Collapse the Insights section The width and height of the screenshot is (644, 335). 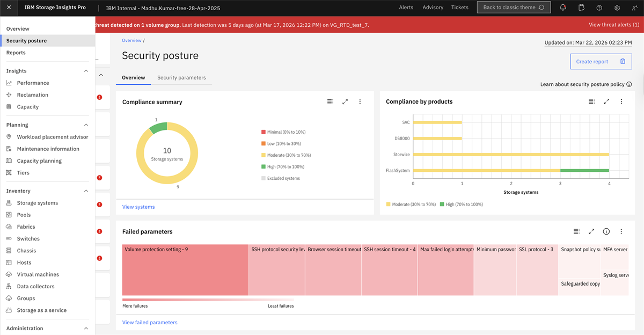click(86, 71)
